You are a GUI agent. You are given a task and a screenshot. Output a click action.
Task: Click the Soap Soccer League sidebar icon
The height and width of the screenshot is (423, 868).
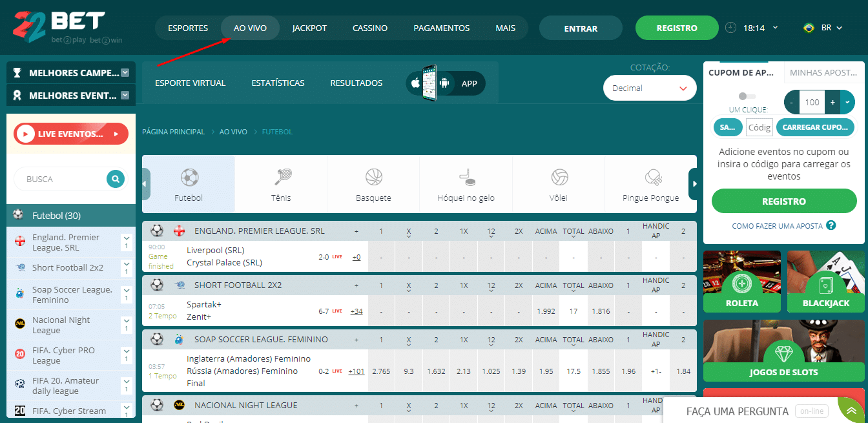coord(19,294)
